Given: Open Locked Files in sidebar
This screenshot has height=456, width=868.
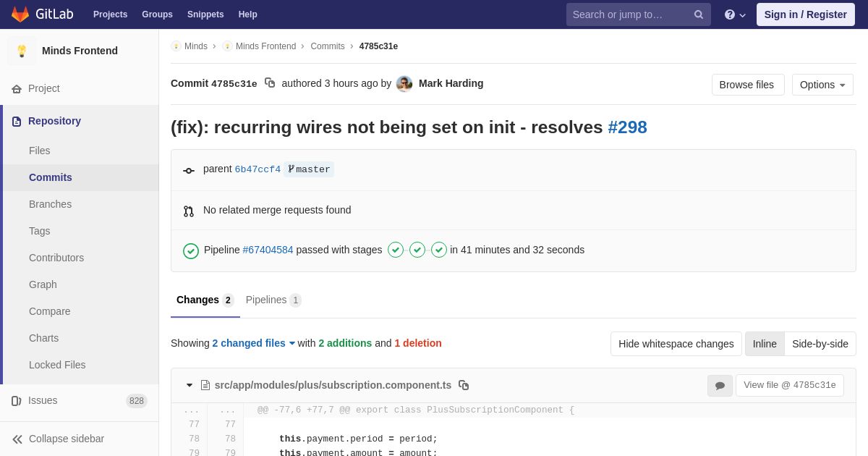Looking at the screenshot, I should pos(57,365).
